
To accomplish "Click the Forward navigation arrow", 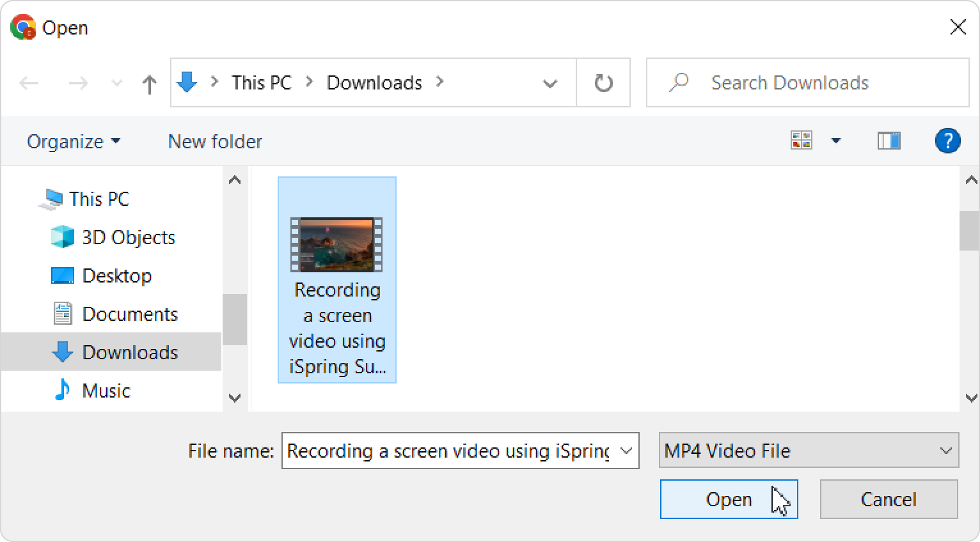I will pyautogui.click(x=78, y=83).
